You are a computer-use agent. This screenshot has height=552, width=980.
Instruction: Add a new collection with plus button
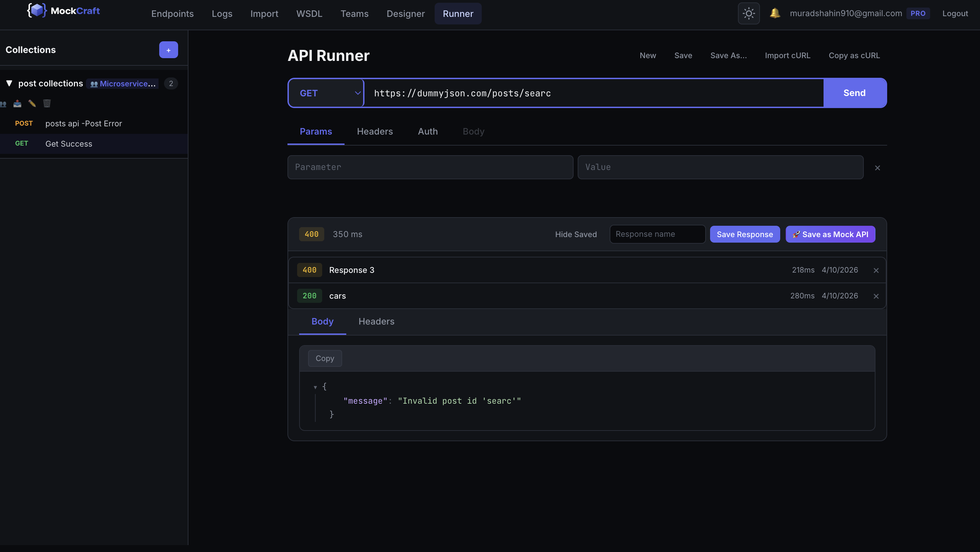pos(168,50)
